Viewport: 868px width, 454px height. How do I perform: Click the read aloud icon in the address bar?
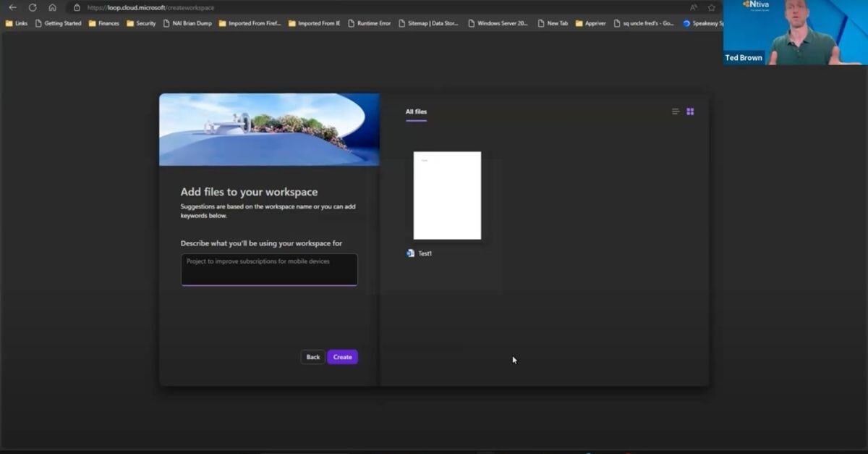click(693, 7)
